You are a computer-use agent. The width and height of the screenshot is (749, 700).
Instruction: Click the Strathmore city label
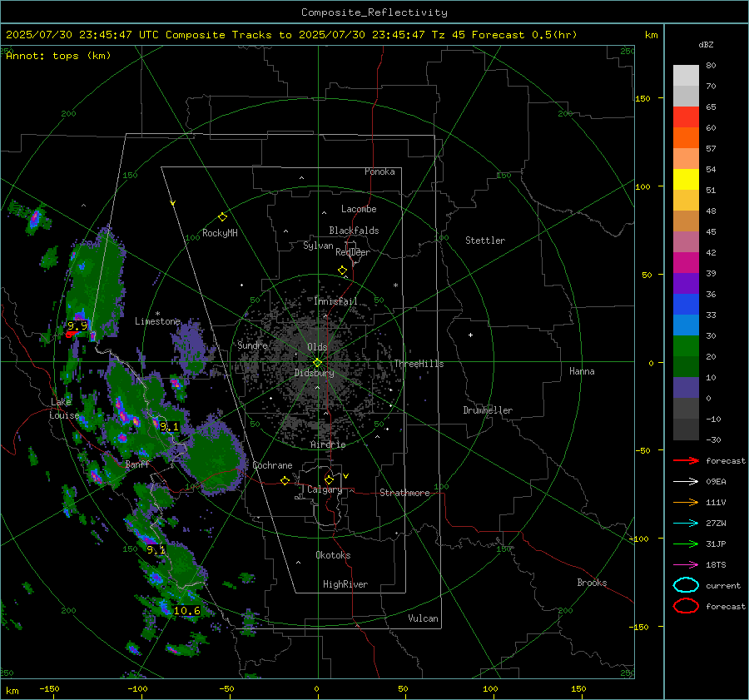(404, 493)
